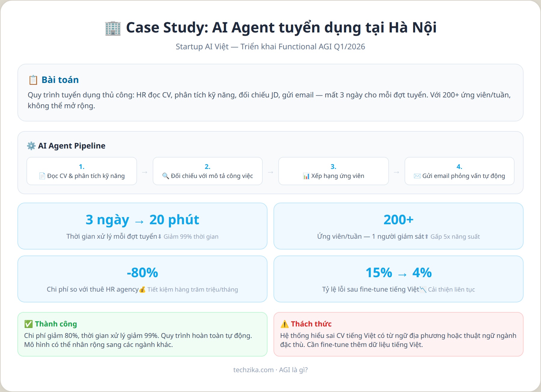Click the document icon in Đọc CV step
This screenshot has height=392, width=541.
click(42, 176)
